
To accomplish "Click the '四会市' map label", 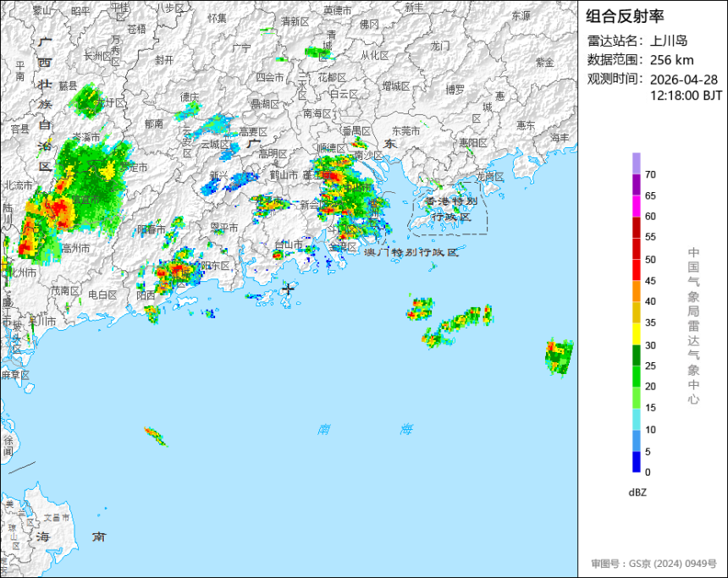I will tap(270, 78).
